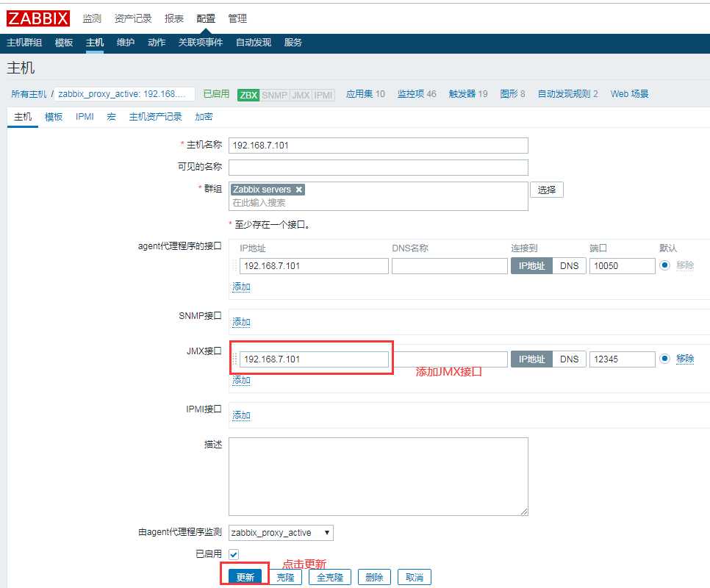Switch to the 模板 form tab
This screenshot has height=588, width=710.
[54, 117]
